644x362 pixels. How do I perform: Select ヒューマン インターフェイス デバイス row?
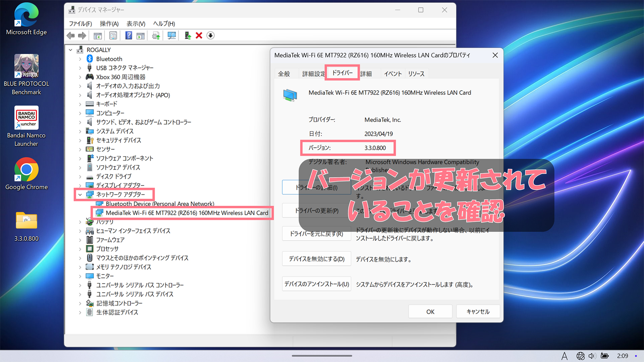coord(128,231)
